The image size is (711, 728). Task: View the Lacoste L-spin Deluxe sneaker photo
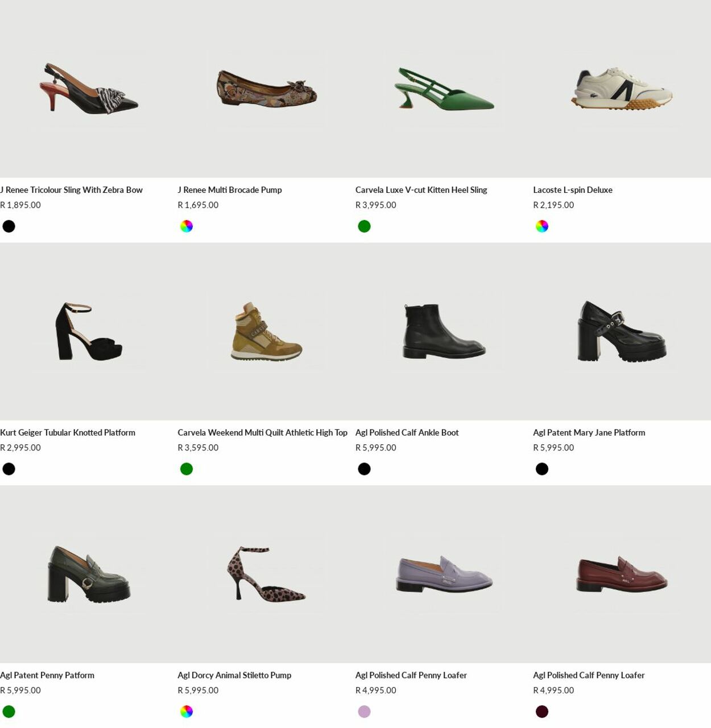tap(622, 89)
